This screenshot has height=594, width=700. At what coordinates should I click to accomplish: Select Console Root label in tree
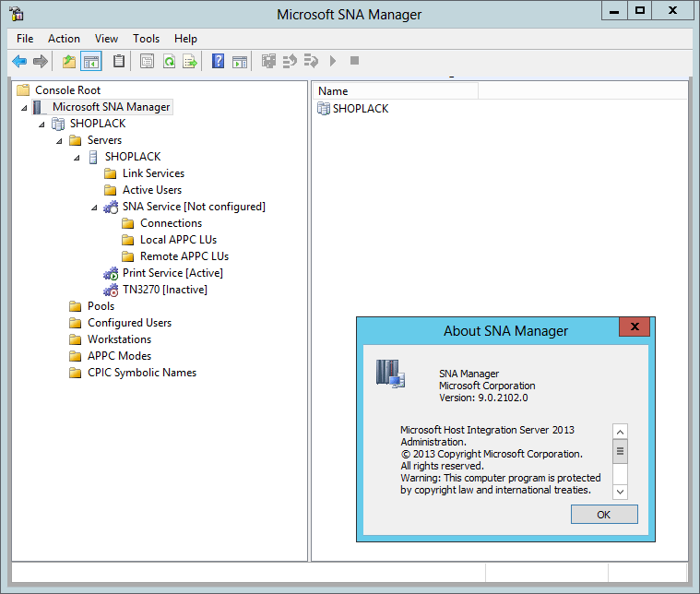click(67, 90)
